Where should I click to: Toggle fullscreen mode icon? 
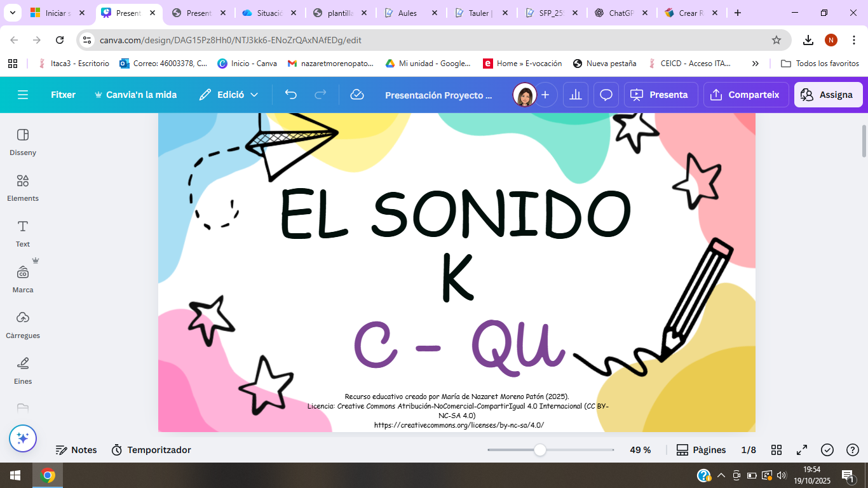pyautogui.click(x=802, y=450)
